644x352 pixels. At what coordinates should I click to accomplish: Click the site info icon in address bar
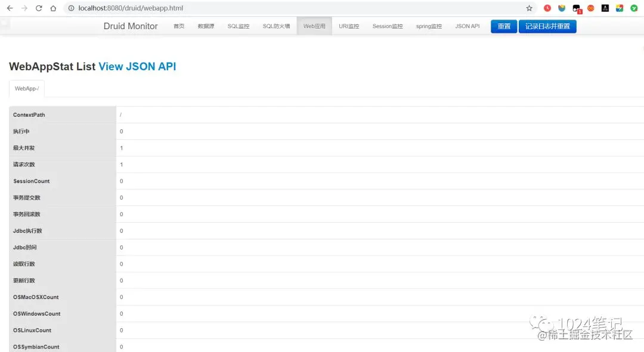point(71,8)
